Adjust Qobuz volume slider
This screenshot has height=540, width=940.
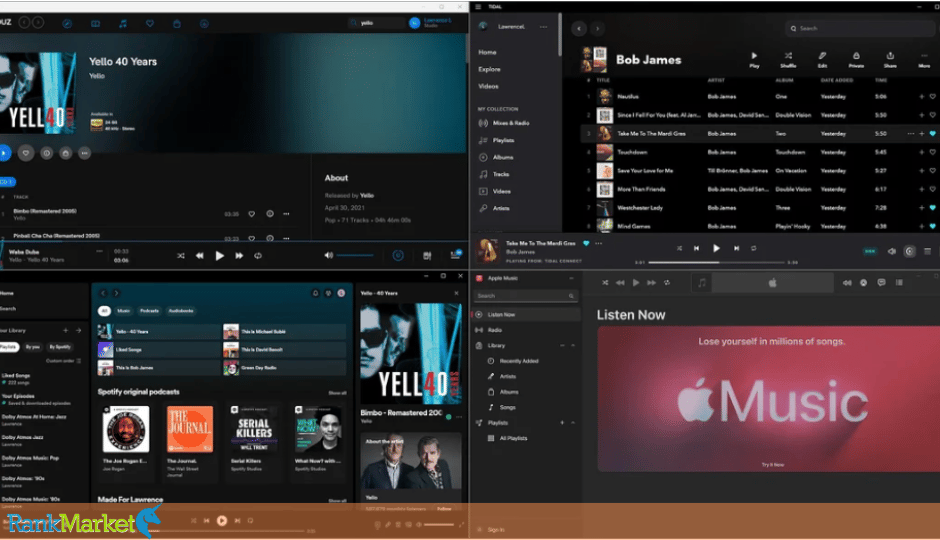[x=355, y=255]
